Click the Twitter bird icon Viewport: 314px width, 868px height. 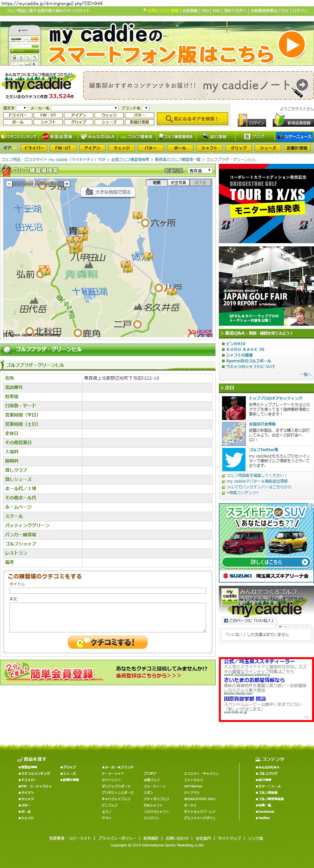click(x=233, y=459)
